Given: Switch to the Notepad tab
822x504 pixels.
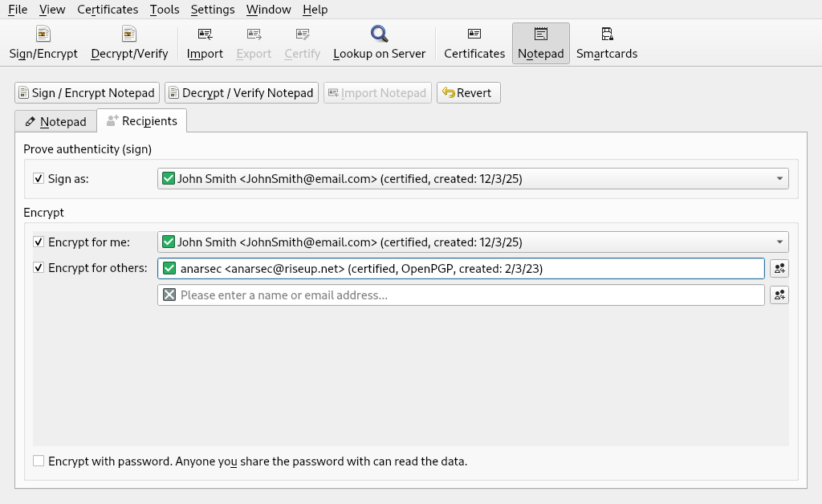Looking at the screenshot, I should point(55,121).
